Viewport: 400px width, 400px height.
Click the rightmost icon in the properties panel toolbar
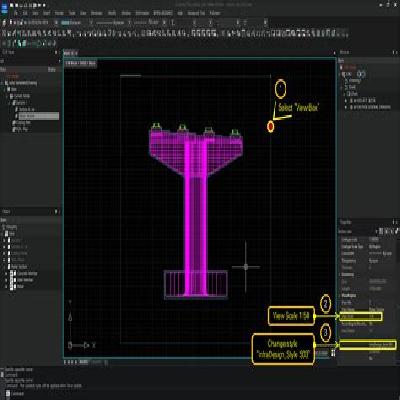396,231
